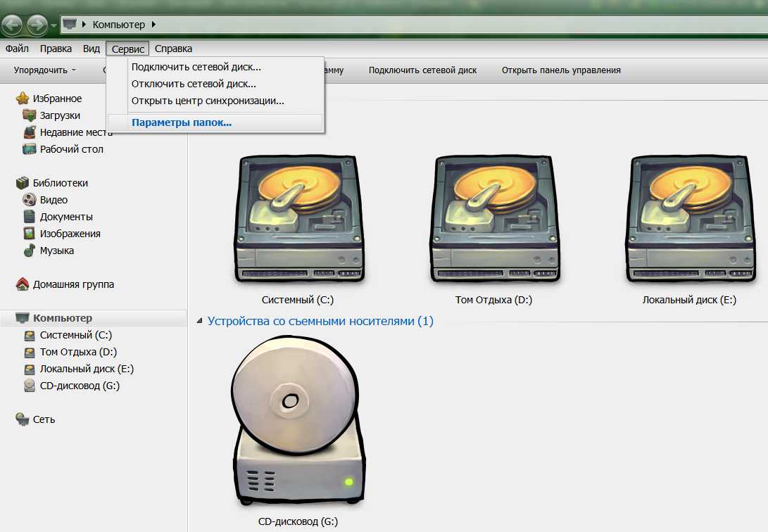
Task: Select Домашняя группа in the navigation pane
Action: tap(73, 284)
